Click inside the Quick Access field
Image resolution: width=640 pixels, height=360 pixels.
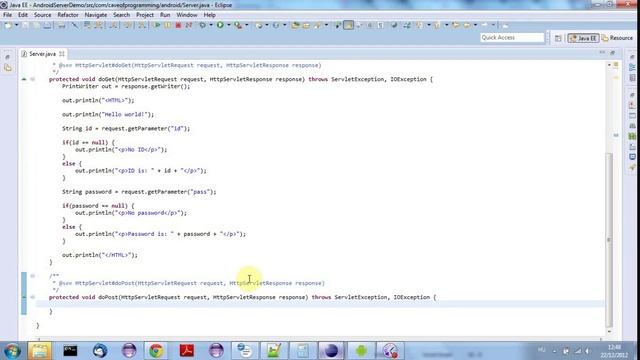tap(512, 38)
